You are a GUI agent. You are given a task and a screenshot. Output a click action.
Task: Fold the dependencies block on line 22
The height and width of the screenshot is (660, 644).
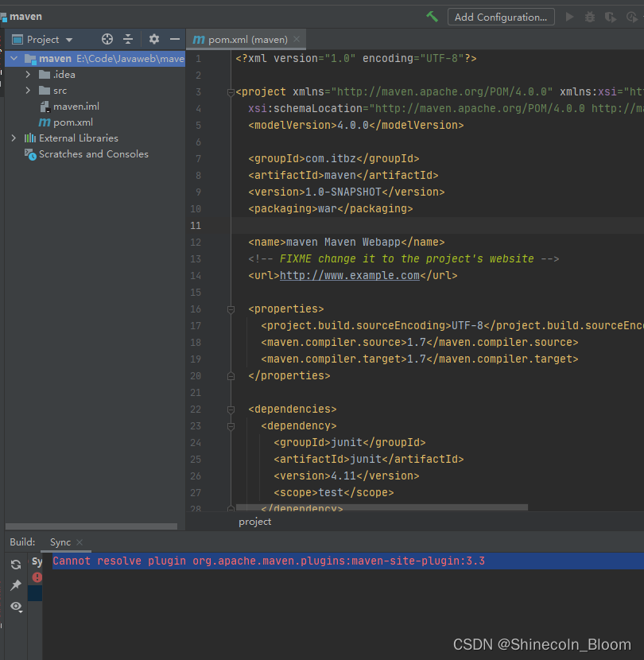231,410
